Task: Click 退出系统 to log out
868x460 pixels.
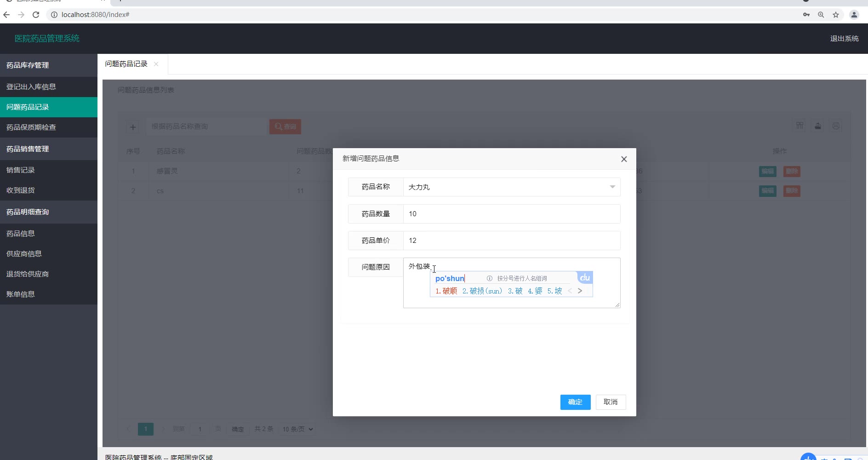Action: (x=844, y=39)
